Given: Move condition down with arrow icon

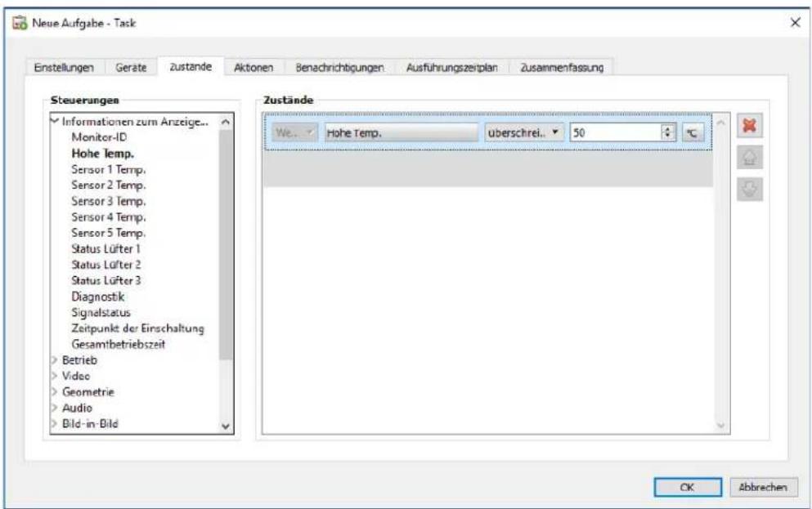Looking at the screenshot, I should [x=749, y=189].
